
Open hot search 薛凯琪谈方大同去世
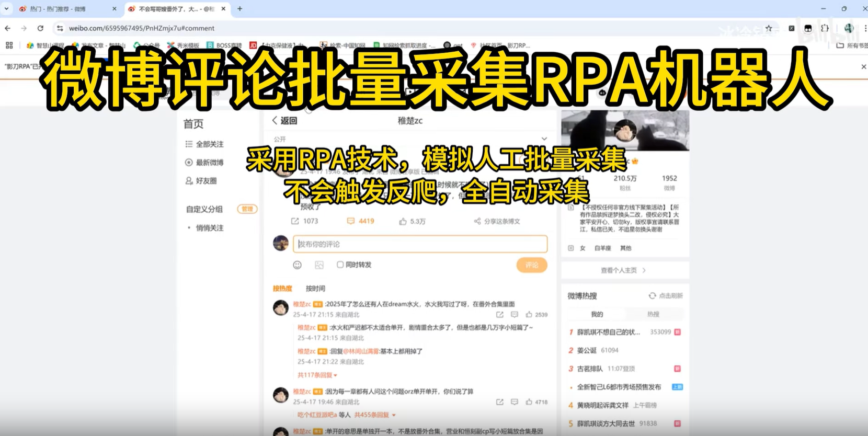tap(606, 424)
